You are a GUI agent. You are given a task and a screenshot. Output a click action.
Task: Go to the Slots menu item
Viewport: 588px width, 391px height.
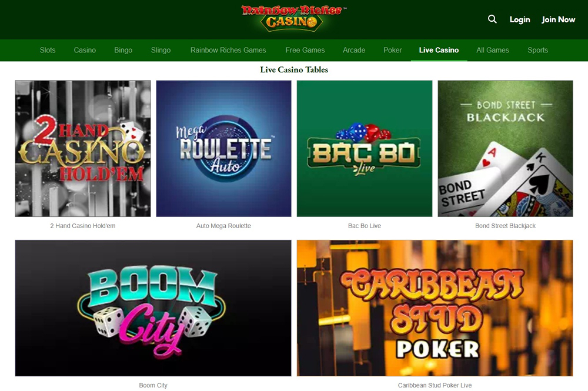[x=48, y=50]
